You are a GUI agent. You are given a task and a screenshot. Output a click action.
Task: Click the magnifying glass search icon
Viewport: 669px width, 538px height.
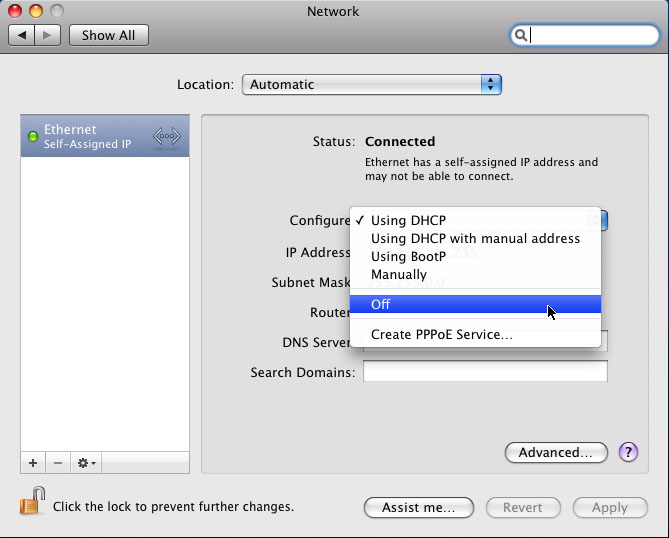pyautogui.click(x=521, y=35)
